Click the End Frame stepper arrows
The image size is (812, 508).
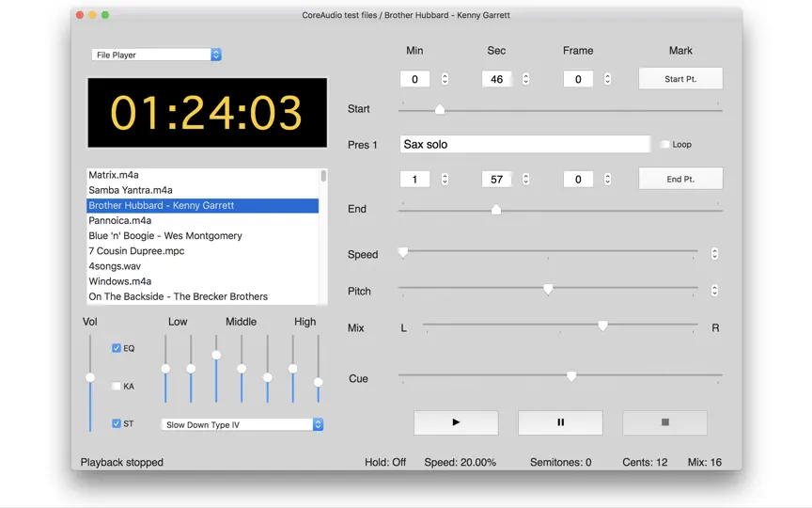point(607,179)
